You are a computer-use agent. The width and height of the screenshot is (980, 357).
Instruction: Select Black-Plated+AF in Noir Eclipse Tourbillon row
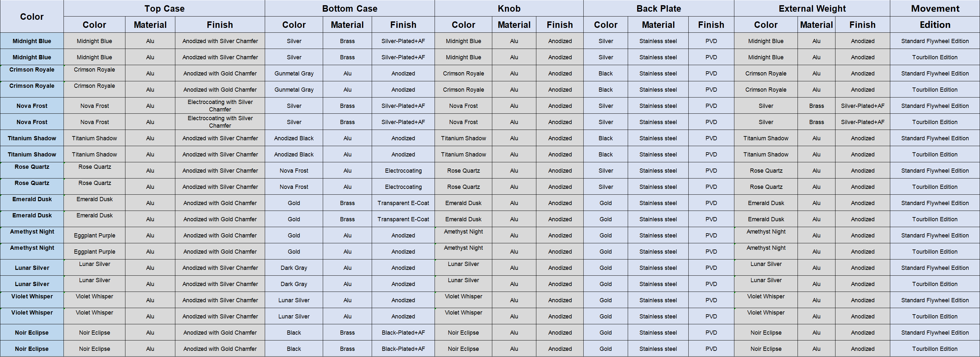coord(403,349)
